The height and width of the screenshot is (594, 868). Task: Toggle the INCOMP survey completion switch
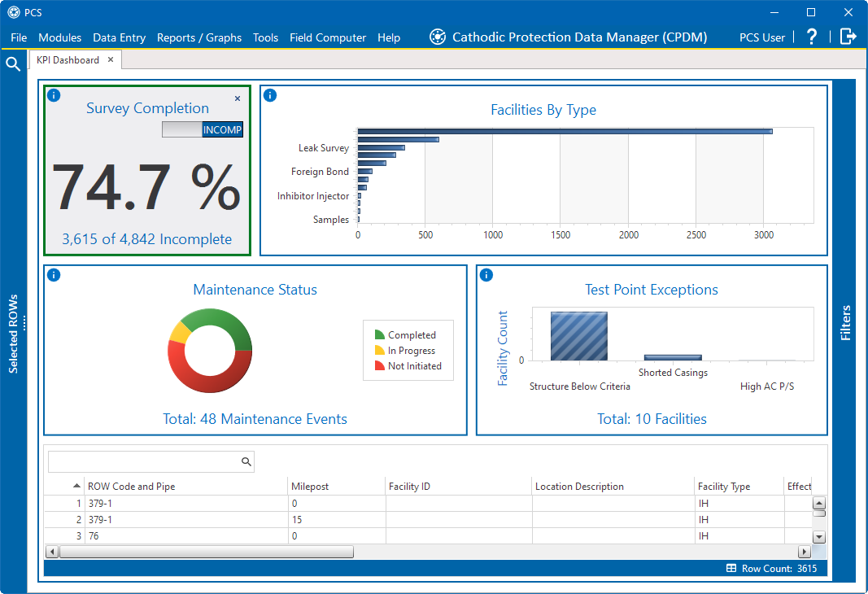click(x=203, y=129)
